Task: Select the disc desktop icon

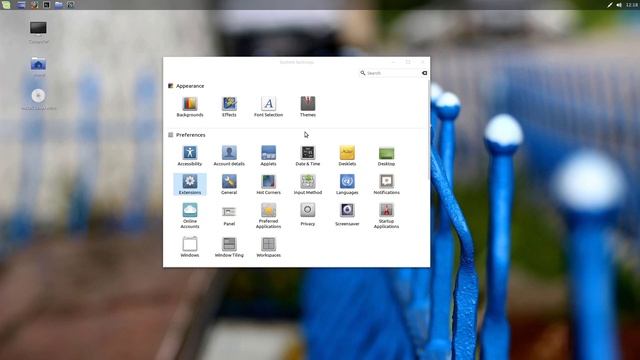Action: click(38, 99)
